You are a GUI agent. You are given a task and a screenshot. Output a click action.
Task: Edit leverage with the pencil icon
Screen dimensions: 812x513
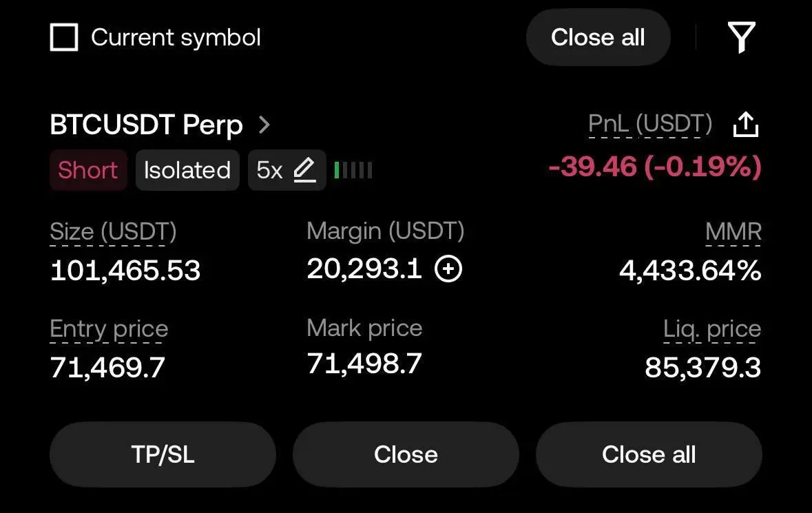(304, 170)
